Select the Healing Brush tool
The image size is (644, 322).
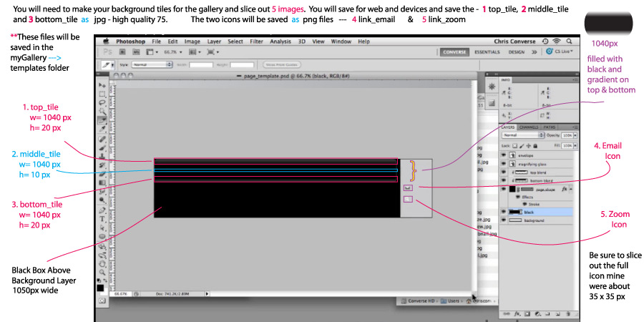point(102,139)
